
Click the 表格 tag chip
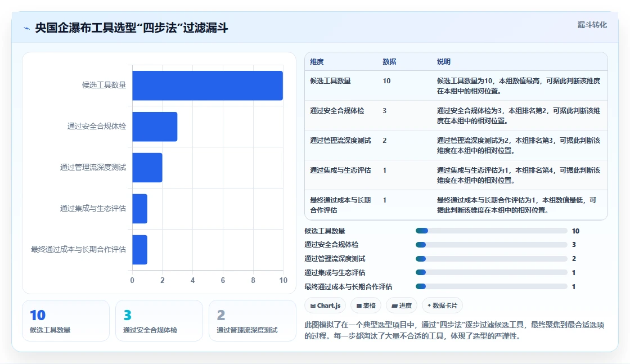(366, 305)
